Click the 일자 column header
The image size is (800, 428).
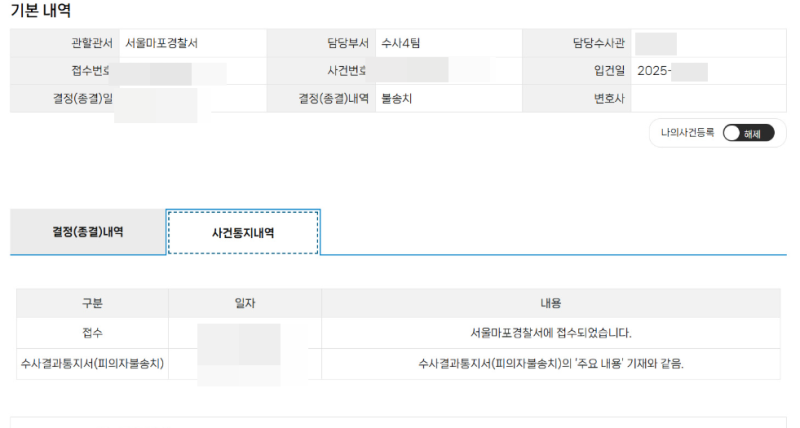pyautogui.click(x=244, y=303)
